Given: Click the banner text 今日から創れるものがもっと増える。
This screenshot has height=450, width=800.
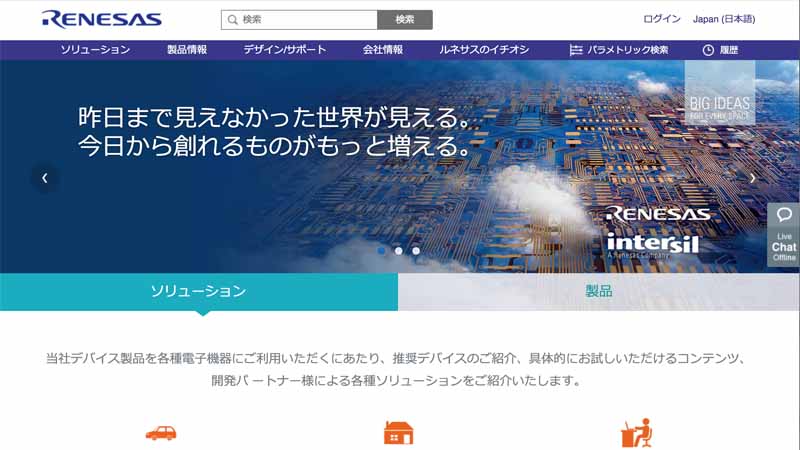Looking at the screenshot, I should pyautogui.click(x=274, y=146).
